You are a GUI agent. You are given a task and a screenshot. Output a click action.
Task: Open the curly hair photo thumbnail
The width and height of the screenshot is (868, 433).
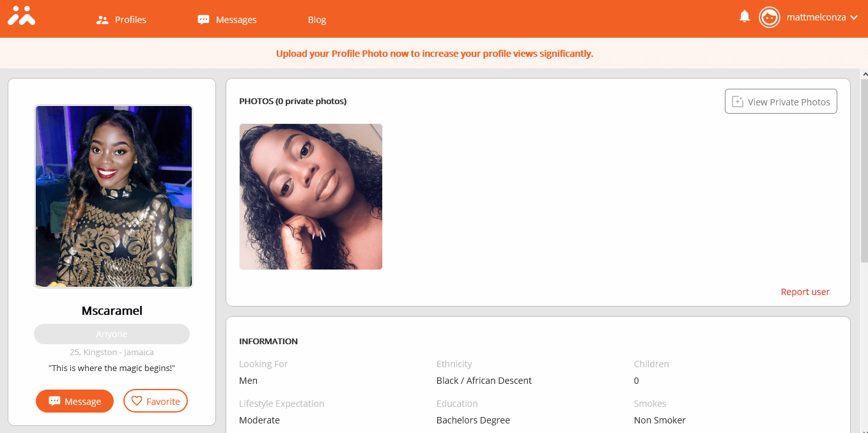[x=311, y=197]
